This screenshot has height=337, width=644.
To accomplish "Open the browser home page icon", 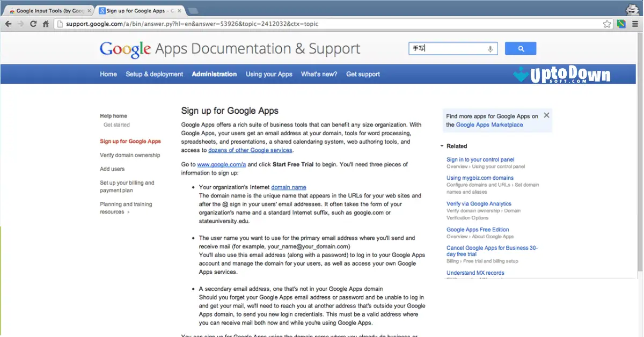I will 46,24.
